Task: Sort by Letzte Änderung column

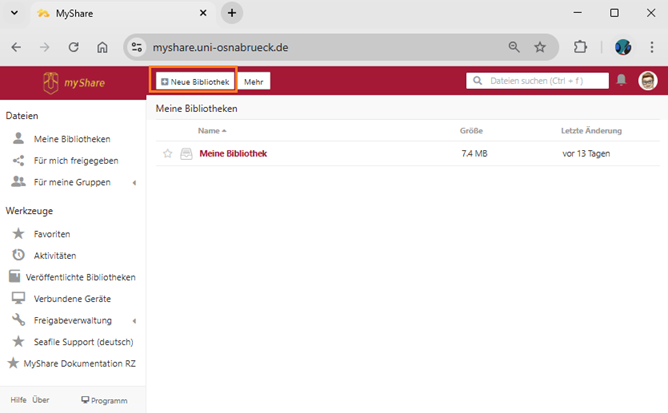Action: pyautogui.click(x=591, y=131)
